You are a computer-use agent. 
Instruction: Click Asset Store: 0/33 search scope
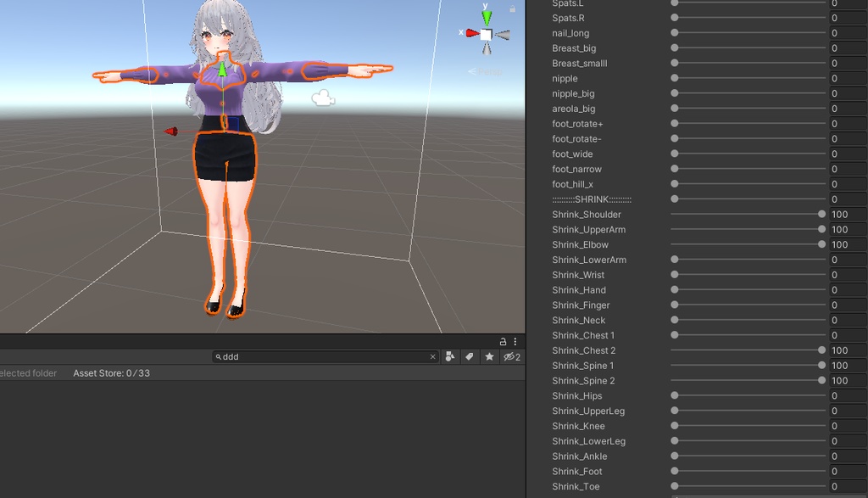click(111, 373)
